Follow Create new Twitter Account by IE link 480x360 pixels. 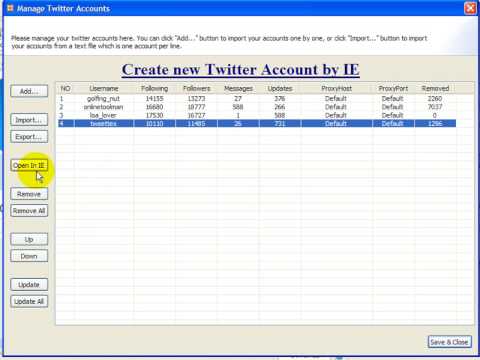[x=240, y=70]
